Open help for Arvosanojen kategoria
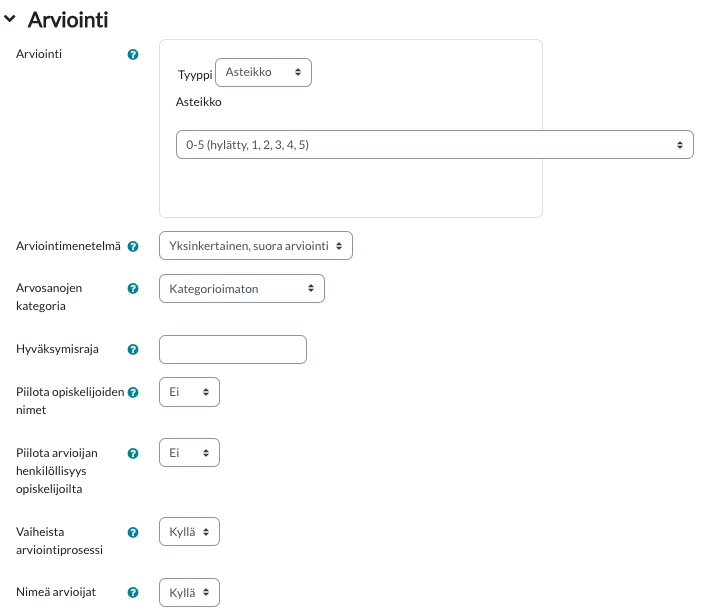Viewport: 705px width, 614px height. tap(133, 289)
